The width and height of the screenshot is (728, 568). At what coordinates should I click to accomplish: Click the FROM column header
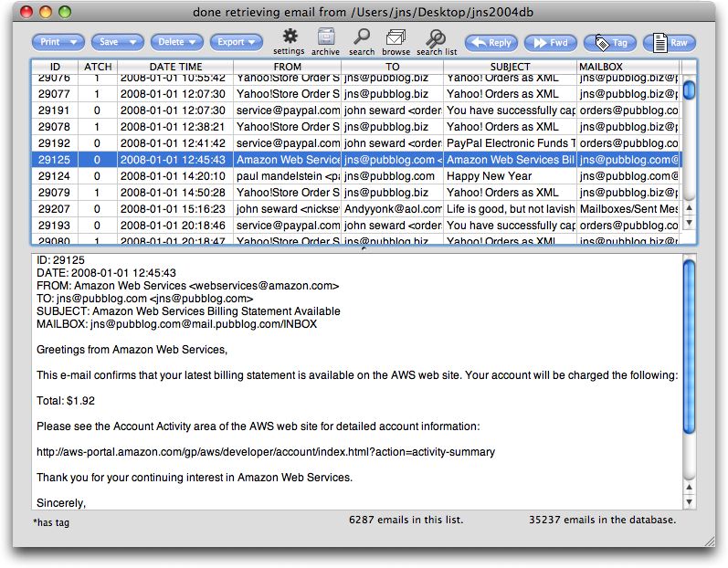coord(287,67)
